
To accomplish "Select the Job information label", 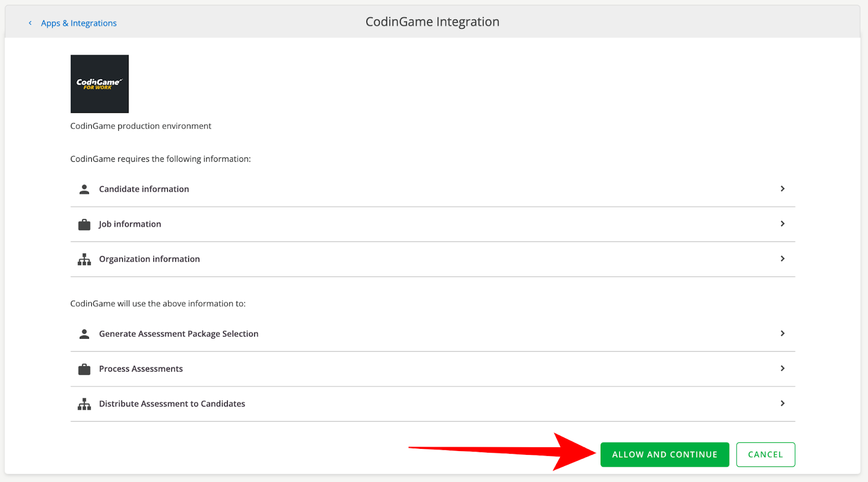I will [130, 224].
